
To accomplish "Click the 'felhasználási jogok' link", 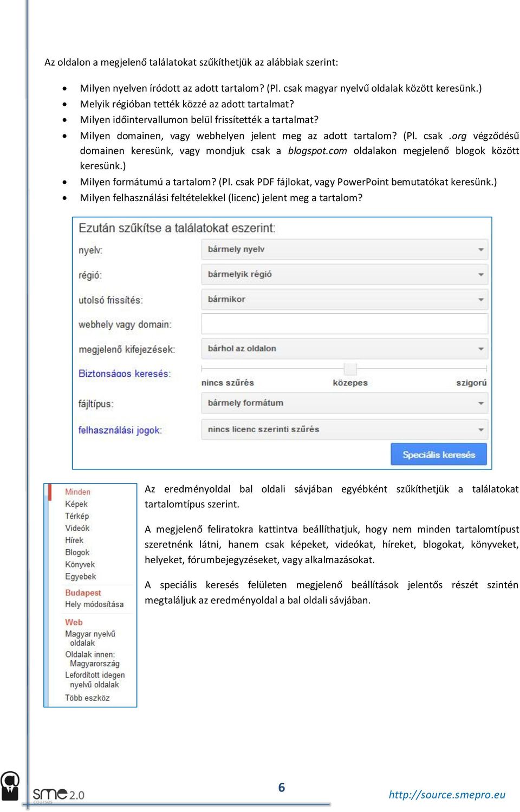I will 120,430.
